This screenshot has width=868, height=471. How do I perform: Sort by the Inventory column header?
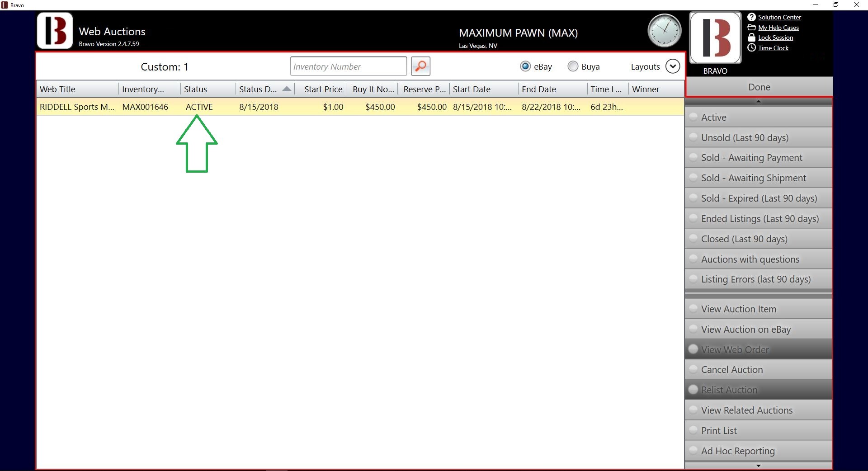(x=149, y=89)
